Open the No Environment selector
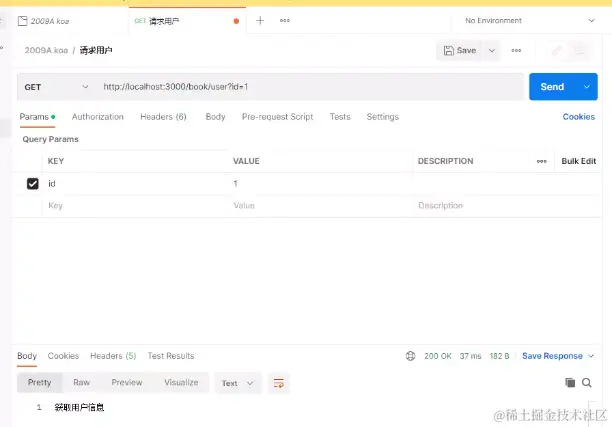 [x=530, y=21]
